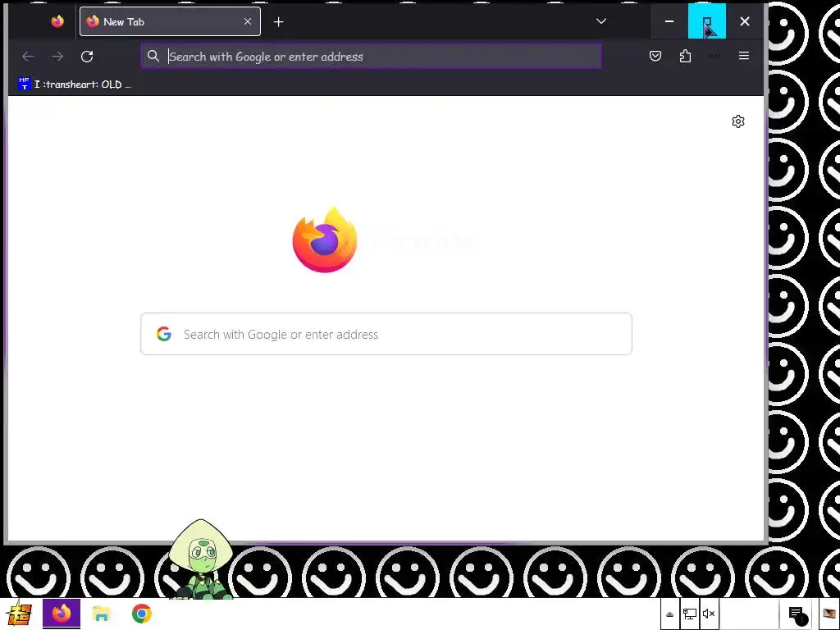Open new tab personalize gear settings
Viewport: 840px width, 630px height.
point(738,121)
